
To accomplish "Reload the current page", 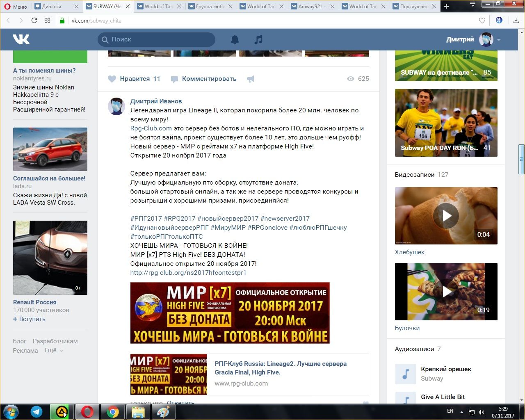I will 34,20.
